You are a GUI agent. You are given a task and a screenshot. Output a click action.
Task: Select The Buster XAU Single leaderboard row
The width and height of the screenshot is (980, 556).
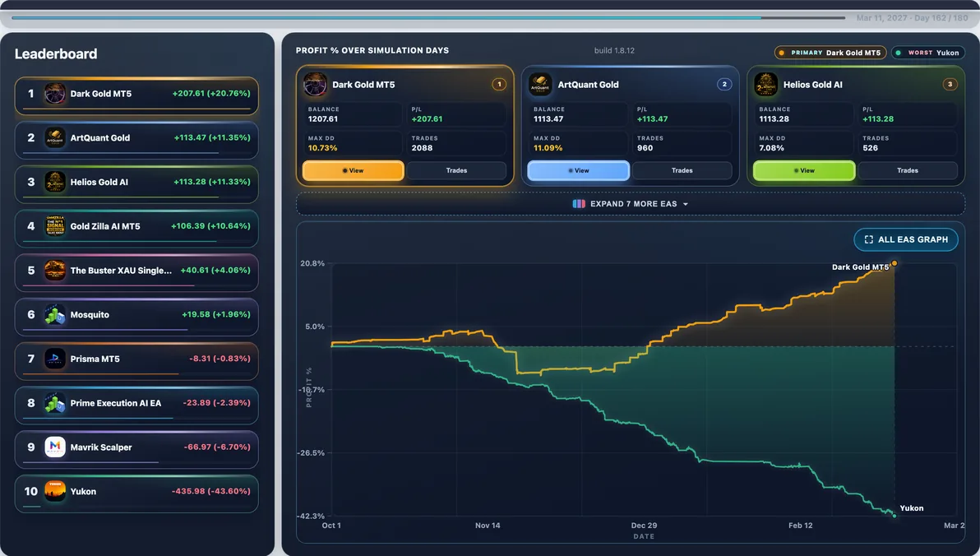coord(136,273)
